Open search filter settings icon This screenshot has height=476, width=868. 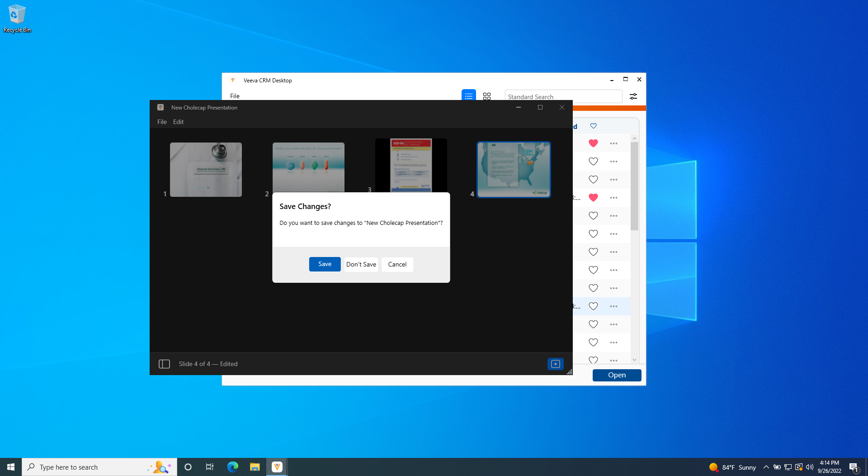pos(633,96)
